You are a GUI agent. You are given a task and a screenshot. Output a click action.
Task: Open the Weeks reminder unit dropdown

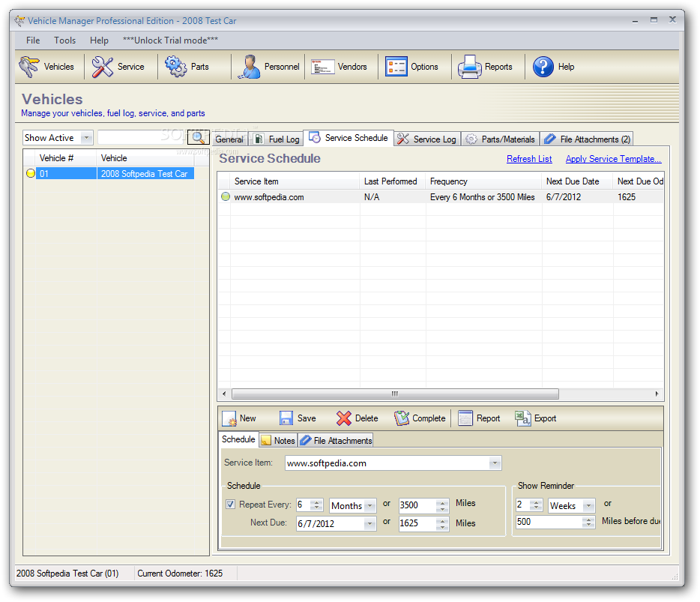pyautogui.click(x=589, y=505)
